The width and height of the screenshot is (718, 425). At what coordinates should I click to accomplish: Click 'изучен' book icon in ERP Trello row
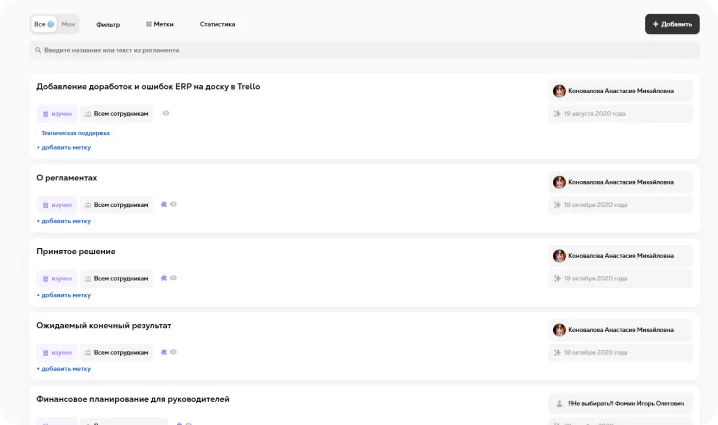45,114
